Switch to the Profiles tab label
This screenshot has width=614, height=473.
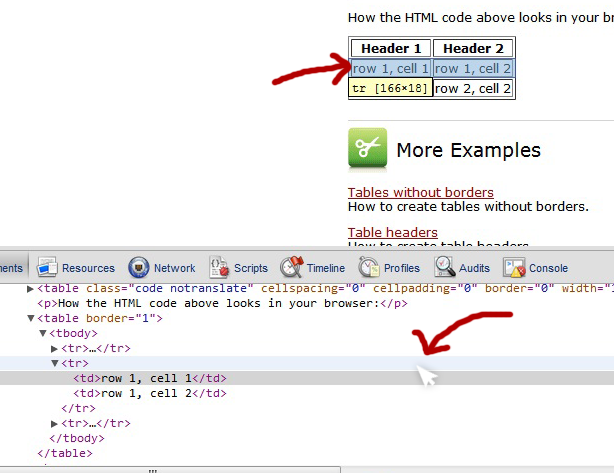[x=402, y=268]
